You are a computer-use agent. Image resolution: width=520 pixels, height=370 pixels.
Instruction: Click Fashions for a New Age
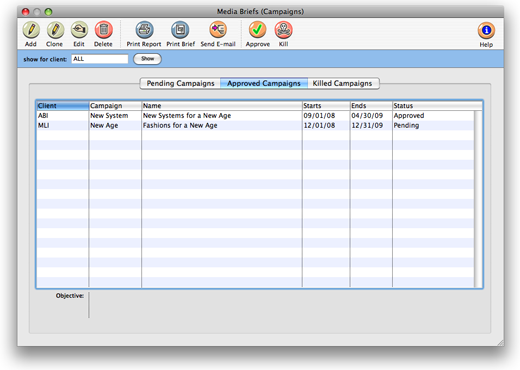(180, 125)
